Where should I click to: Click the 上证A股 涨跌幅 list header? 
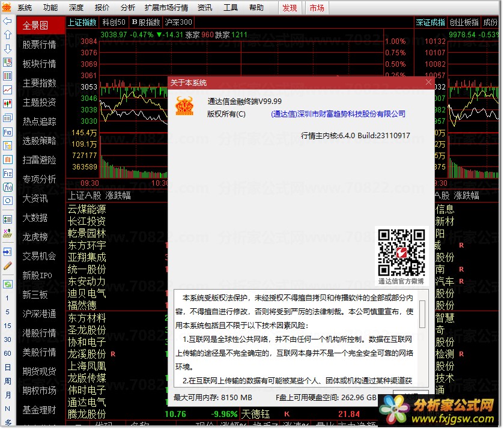(x=99, y=195)
